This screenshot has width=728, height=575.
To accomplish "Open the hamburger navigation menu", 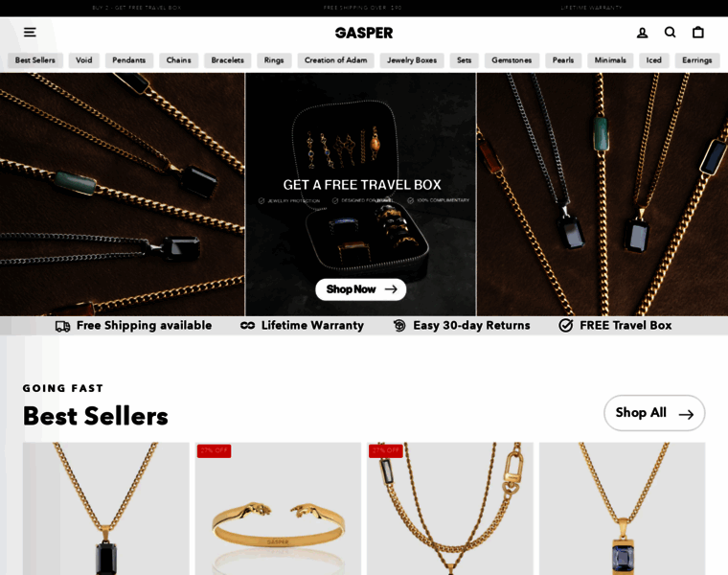I will coord(30,32).
